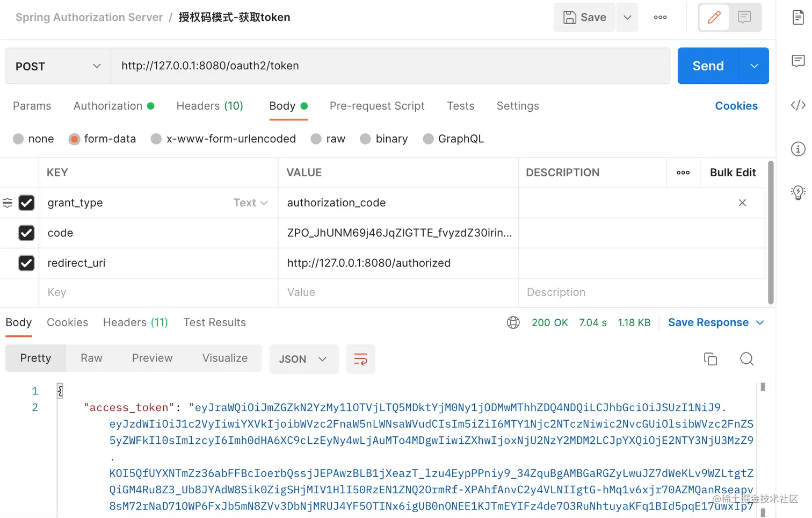812x518 pixels.
Task: Open the Settings tab
Action: tap(518, 106)
